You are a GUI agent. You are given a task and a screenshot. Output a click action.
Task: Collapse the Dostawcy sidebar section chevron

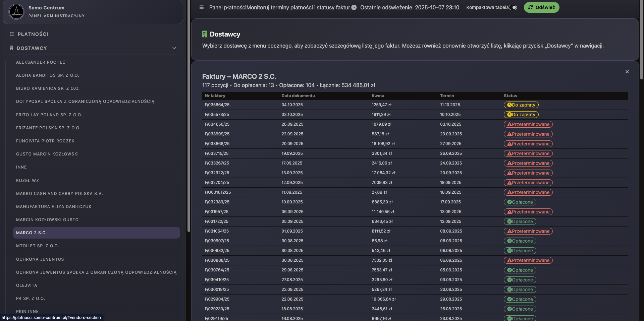click(x=174, y=48)
